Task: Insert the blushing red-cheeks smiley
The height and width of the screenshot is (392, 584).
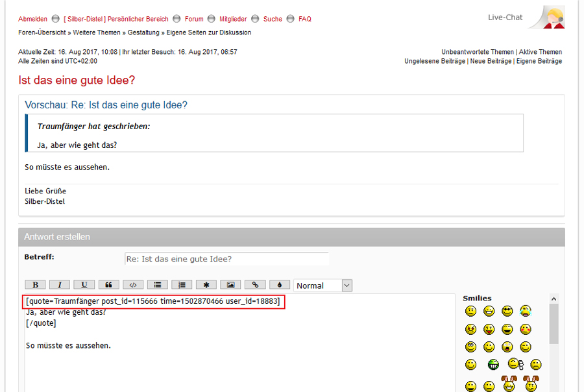Action: coord(526,329)
